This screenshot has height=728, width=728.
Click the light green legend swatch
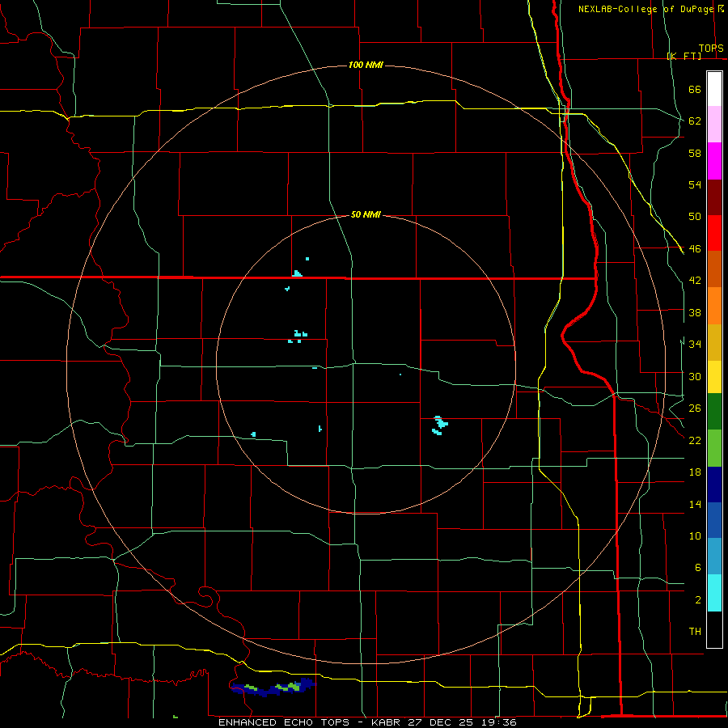[x=714, y=448]
